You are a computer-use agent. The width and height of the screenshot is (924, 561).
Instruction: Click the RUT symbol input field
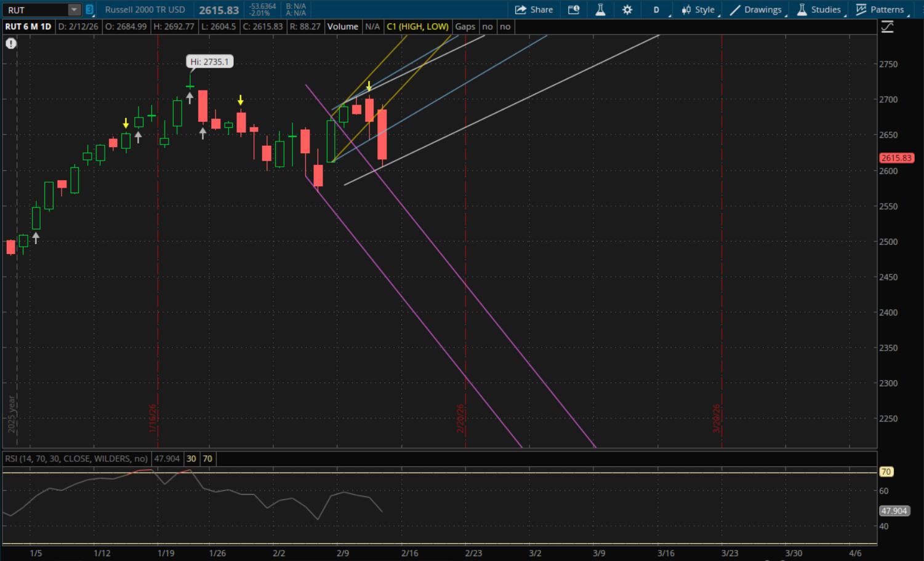coord(34,10)
